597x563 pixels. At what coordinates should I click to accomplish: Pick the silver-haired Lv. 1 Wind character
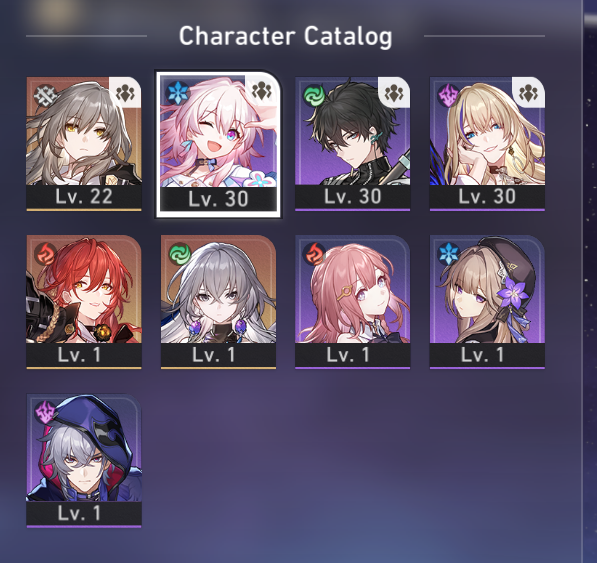[x=218, y=302]
